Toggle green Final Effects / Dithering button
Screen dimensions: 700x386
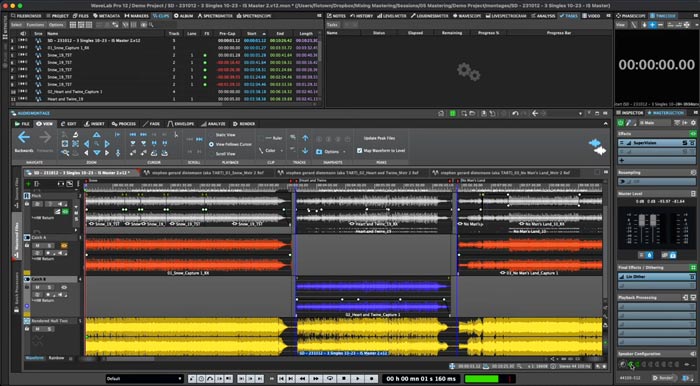click(x=693, y=267)
